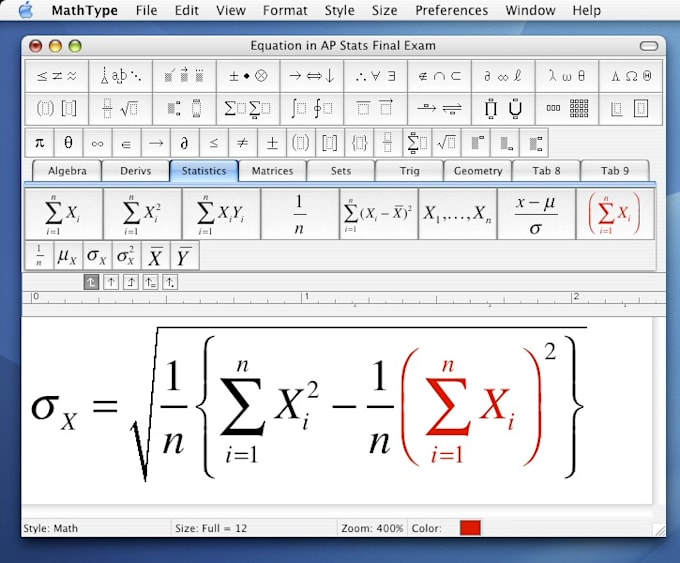Open the Style menu in menu bar
This screenshot has height=563, width=680.
click(x=340, y=10)
